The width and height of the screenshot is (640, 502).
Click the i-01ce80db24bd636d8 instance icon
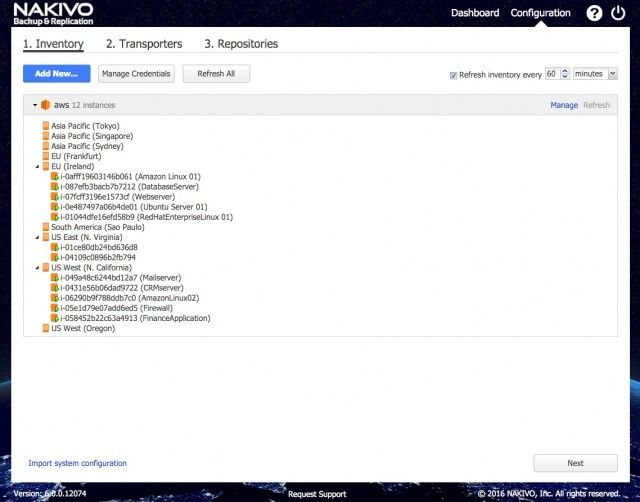55,247
